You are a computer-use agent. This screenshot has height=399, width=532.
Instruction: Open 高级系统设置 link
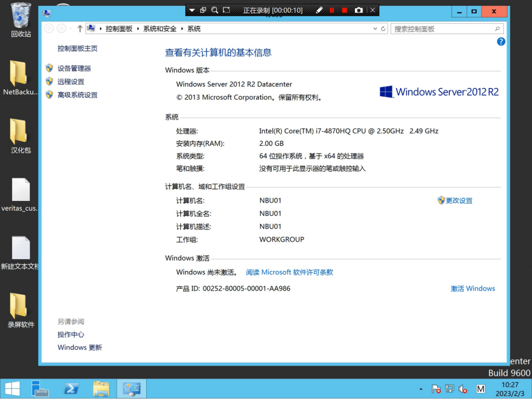tap(77, 95)
